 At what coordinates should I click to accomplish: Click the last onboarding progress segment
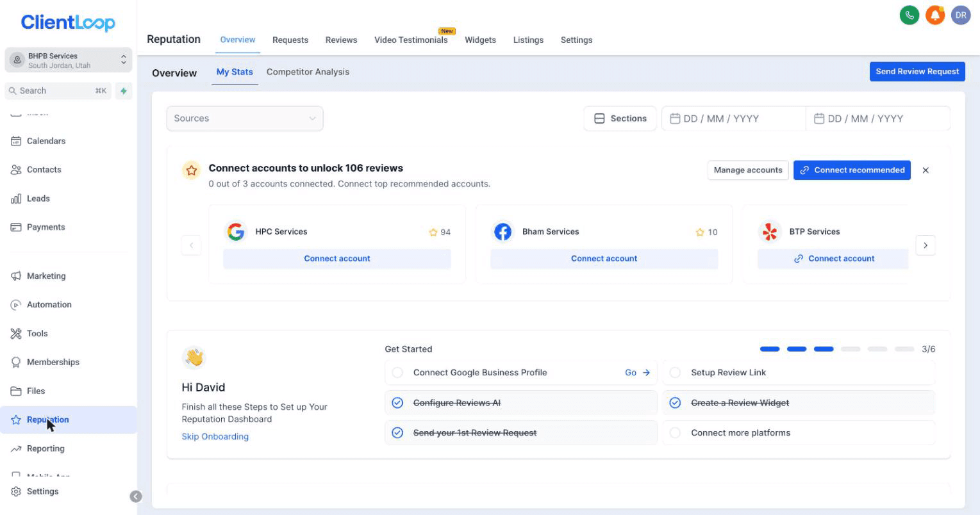[x=904, y=349]
